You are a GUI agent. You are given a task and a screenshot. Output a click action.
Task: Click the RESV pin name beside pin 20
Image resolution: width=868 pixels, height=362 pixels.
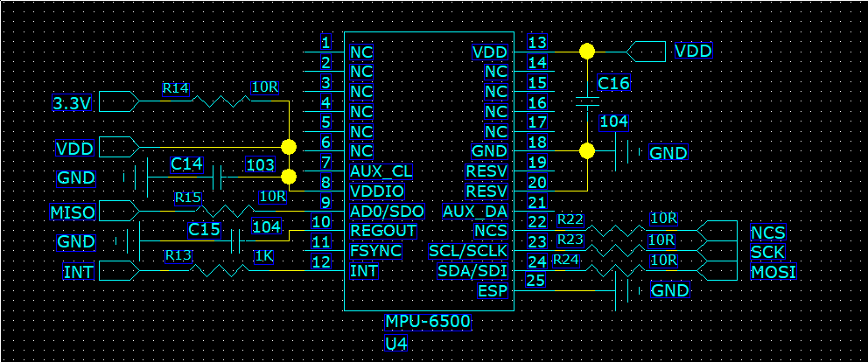click(x=486, y=191)
